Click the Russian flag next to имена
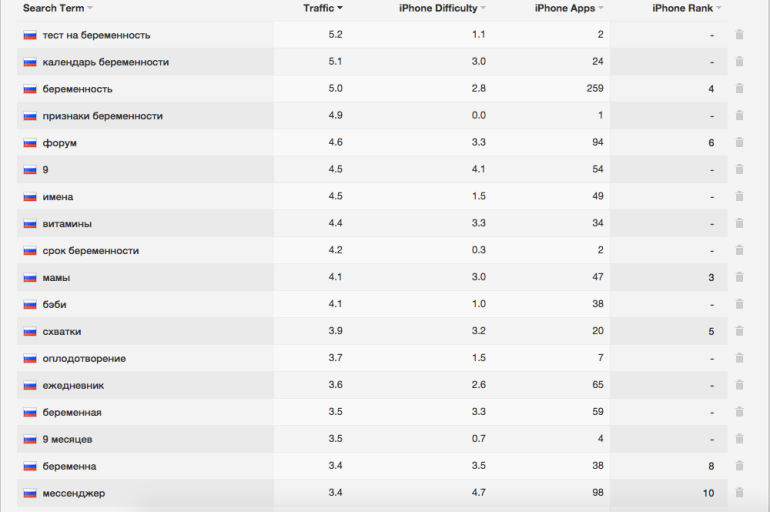 coord(30,197)
